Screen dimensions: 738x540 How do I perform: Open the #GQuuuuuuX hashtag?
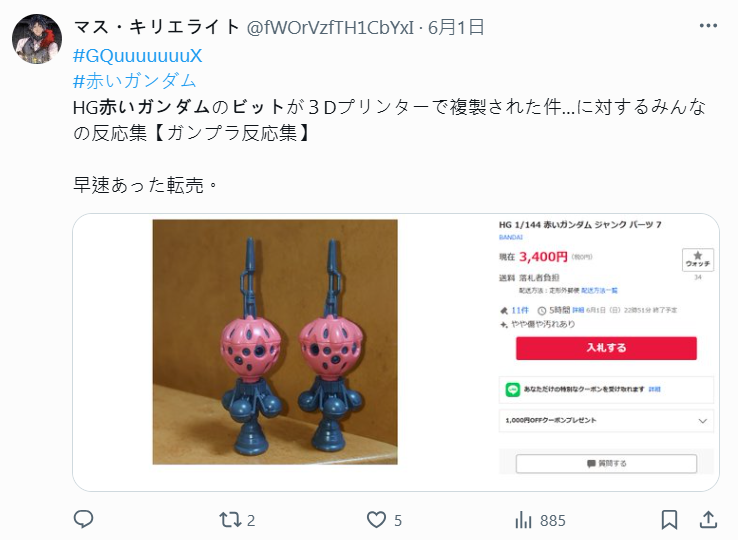coord(137,56)
